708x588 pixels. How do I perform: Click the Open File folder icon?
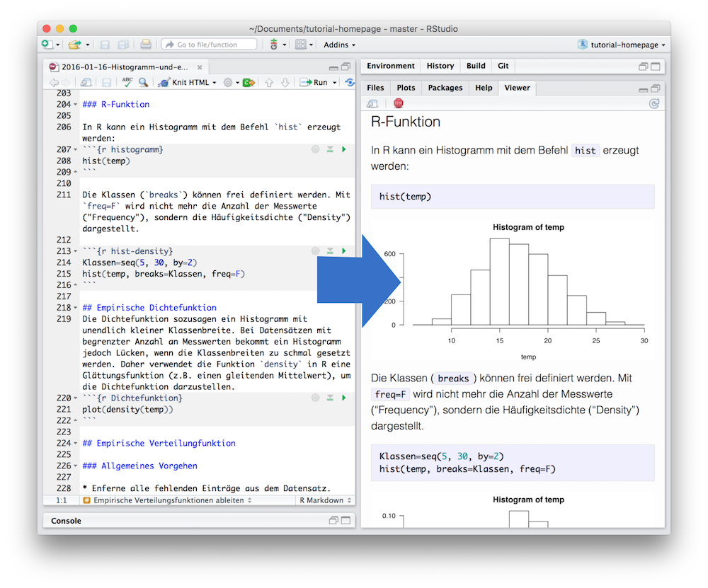[x=74, y=45]
